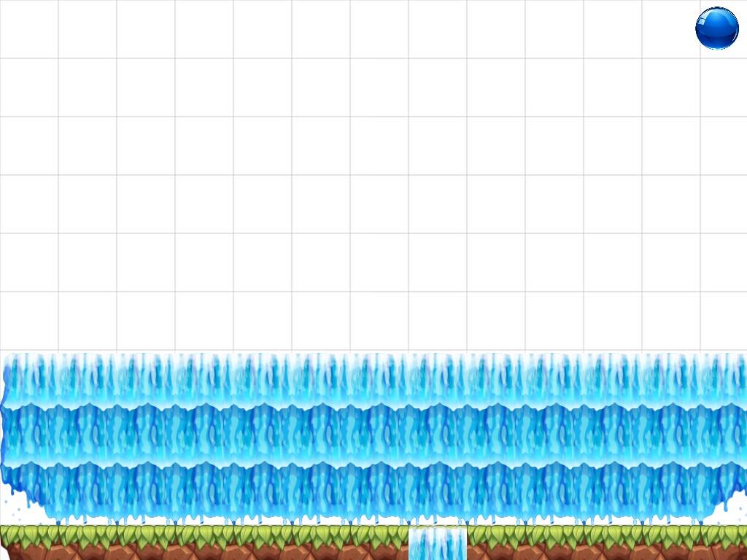747x560 pixels.
Task: Select the second grid cell from left in the top row
Action: 88,29
